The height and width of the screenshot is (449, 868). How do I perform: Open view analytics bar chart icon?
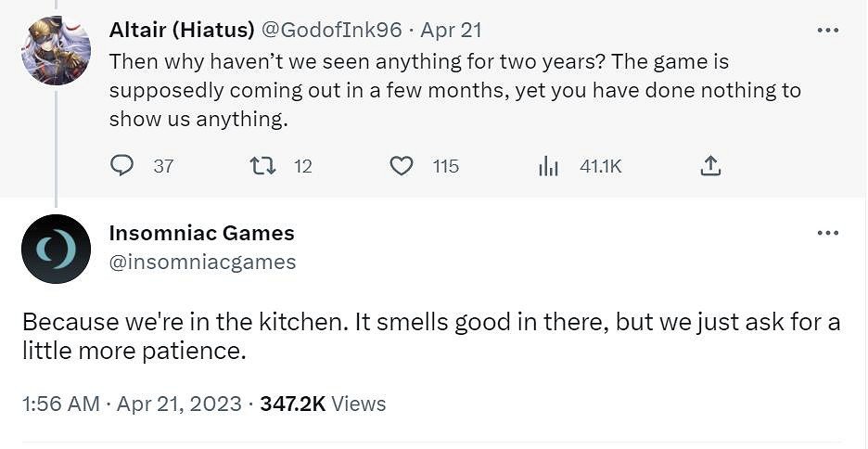pyautogui.click(x=549, y=166)
